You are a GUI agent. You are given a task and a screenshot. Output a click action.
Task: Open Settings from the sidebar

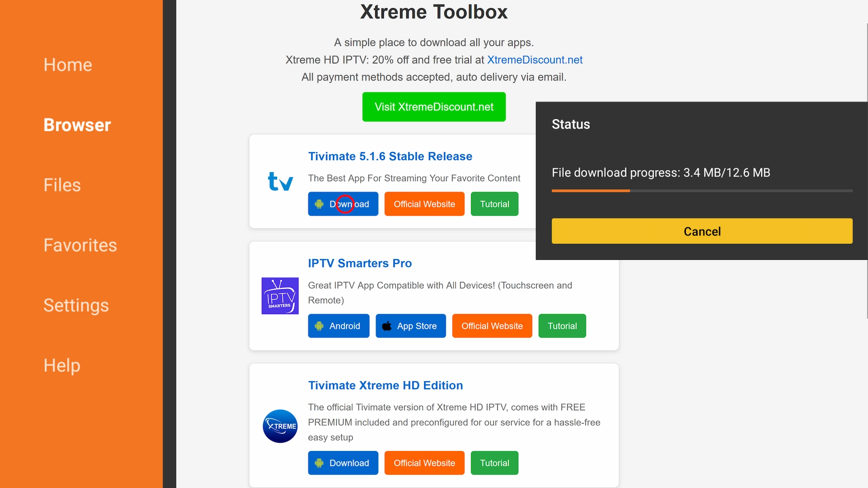click(x=76, y=305)
